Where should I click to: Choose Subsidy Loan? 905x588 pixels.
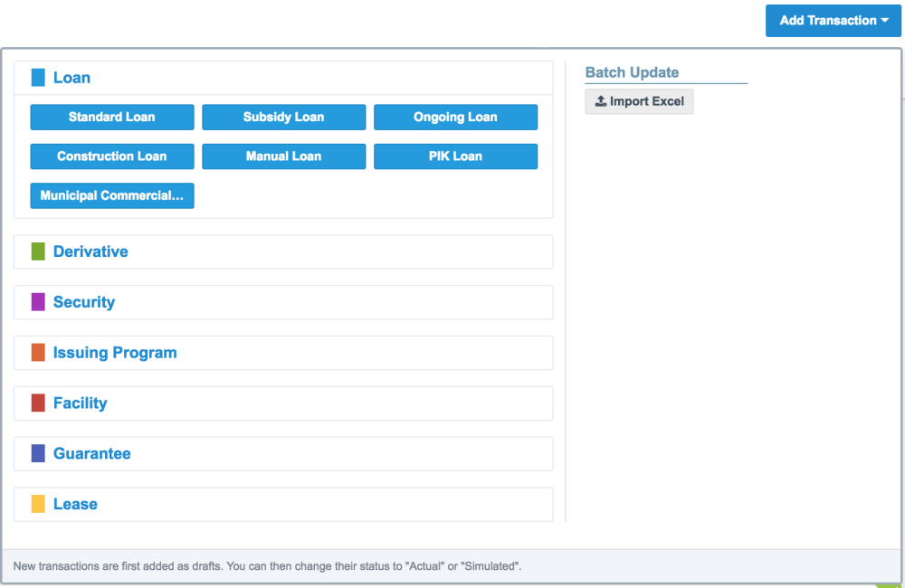click(x=283, y=117)
